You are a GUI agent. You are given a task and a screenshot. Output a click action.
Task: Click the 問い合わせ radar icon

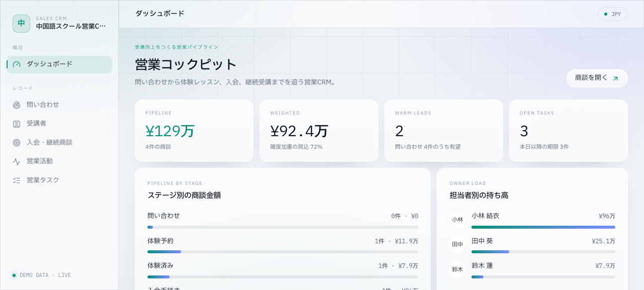coord(17,105)
